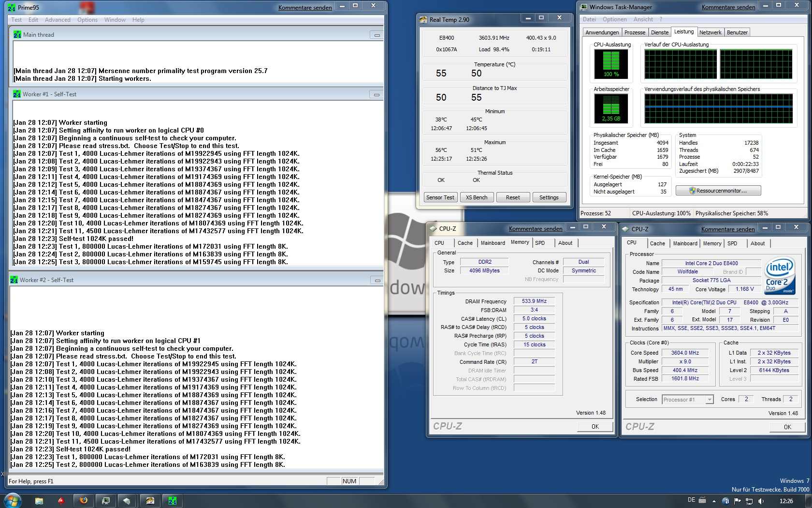The height and width of the screenshot is (508, 812).
Task: Open the Processor #1 Selection dropdown
Action: click(710, 400)
